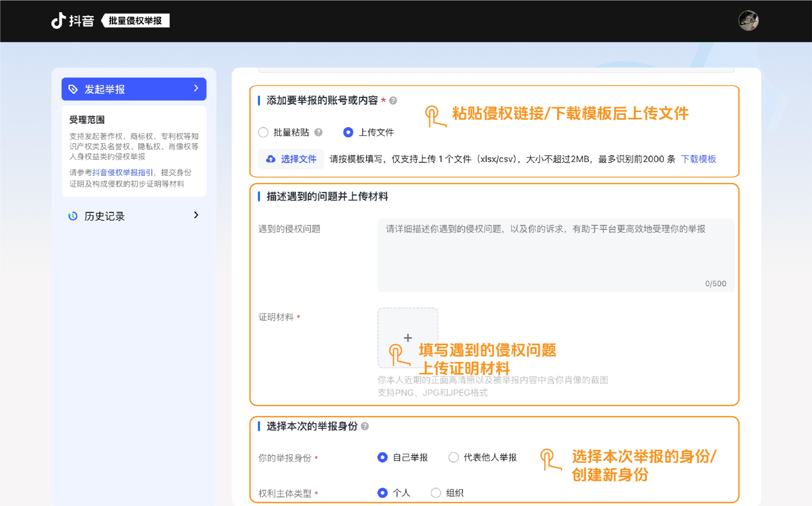812x506 pixels.
Task: Click the 选择文件 upload button
Action: [291, 159]
